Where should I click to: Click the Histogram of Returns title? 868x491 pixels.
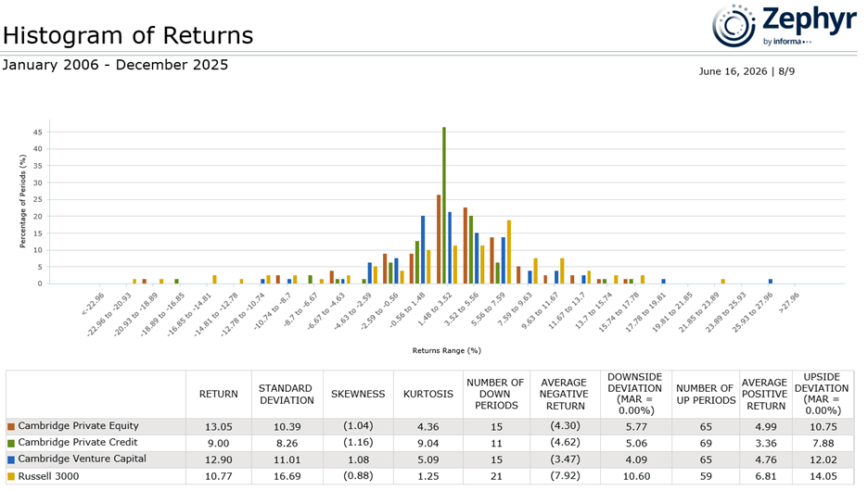(x=128, y=35)
